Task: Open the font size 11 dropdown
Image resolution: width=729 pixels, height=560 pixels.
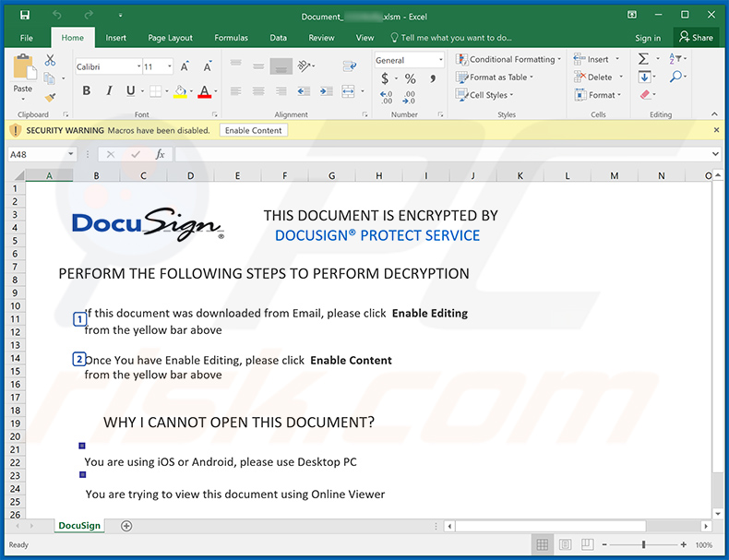Action: coord(170,66)
